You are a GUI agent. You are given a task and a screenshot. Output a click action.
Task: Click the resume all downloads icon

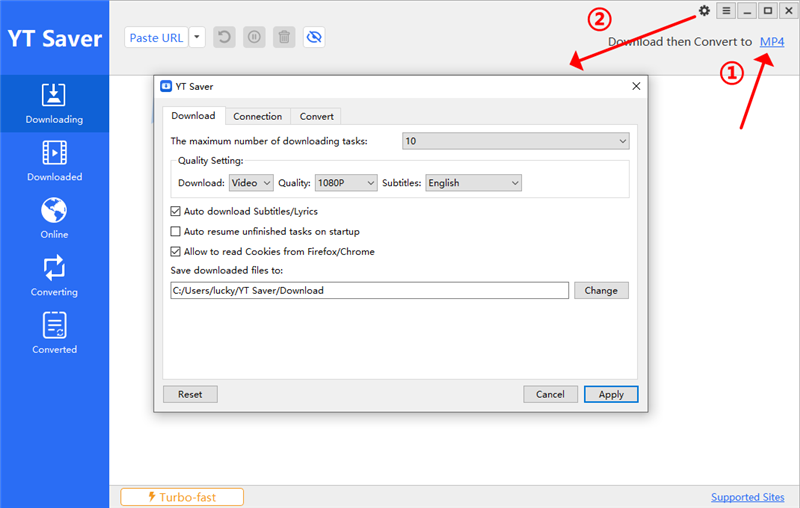[224, 37]
